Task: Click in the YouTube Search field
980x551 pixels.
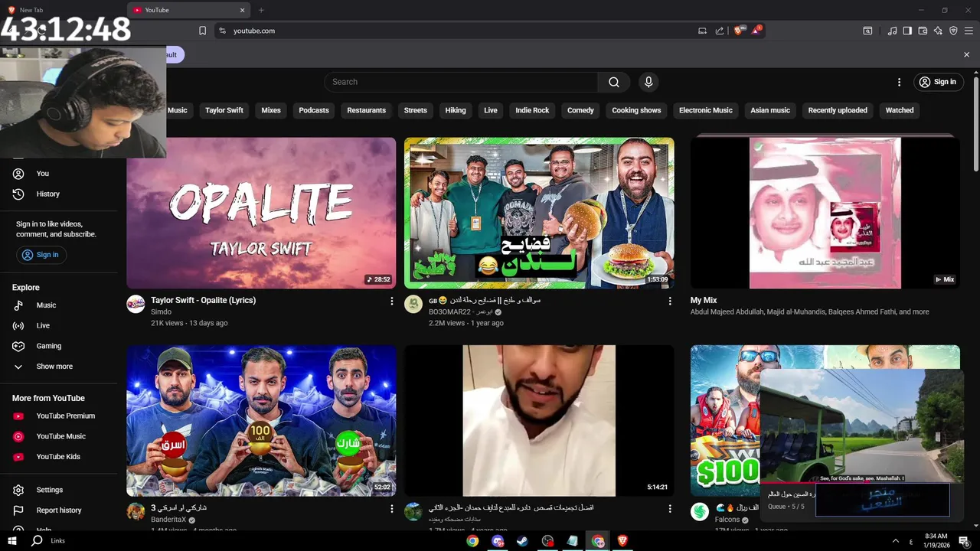Action: 461,82
